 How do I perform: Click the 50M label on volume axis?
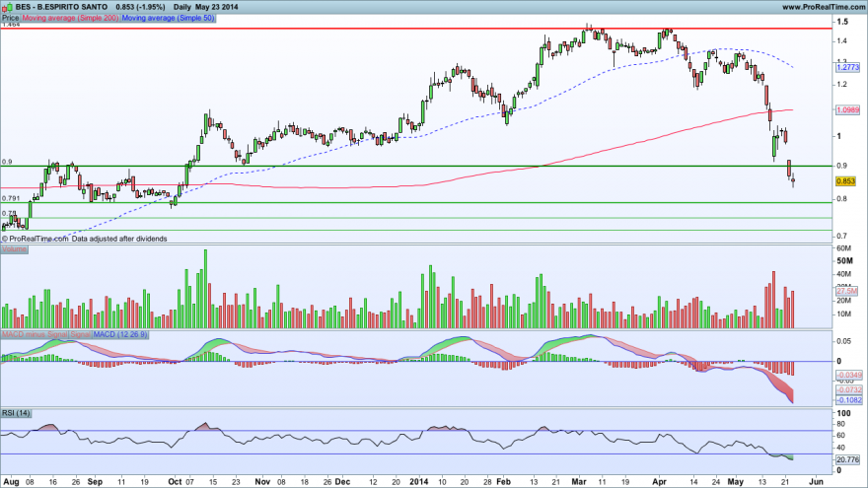tap(844, 260)
